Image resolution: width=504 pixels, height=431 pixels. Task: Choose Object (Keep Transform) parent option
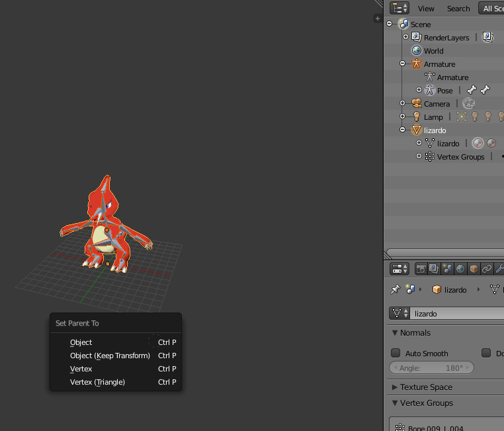(x=116, y=356)
